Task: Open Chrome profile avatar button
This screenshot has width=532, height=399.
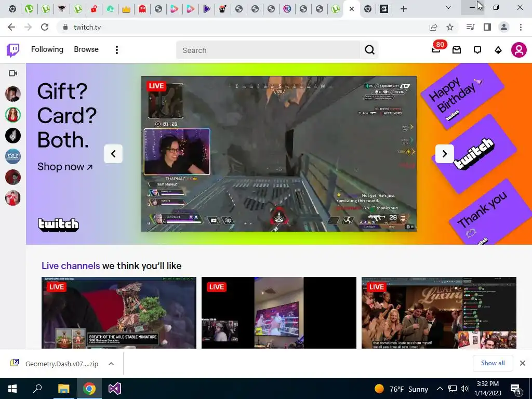Action: coord(504,27)
